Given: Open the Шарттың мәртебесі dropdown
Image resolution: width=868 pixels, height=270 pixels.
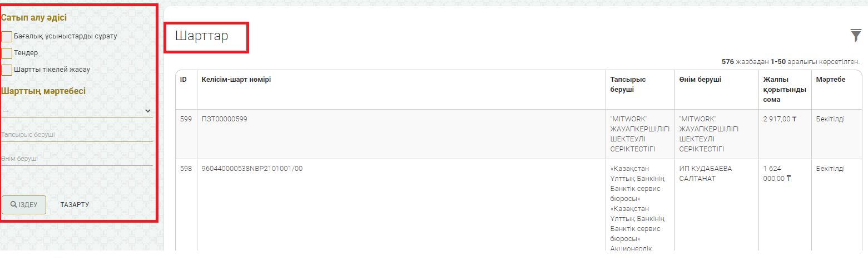Looking at the screenshot, I should (77, 111).
